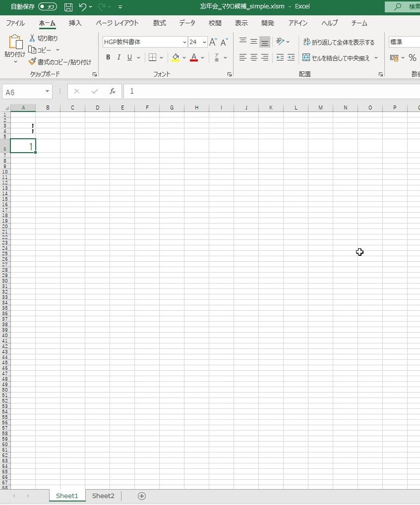Image resolution: width=420 pixels, height=505 pixels.
Task: Expand underline style dropdown arrow
Action: [139, 57]
